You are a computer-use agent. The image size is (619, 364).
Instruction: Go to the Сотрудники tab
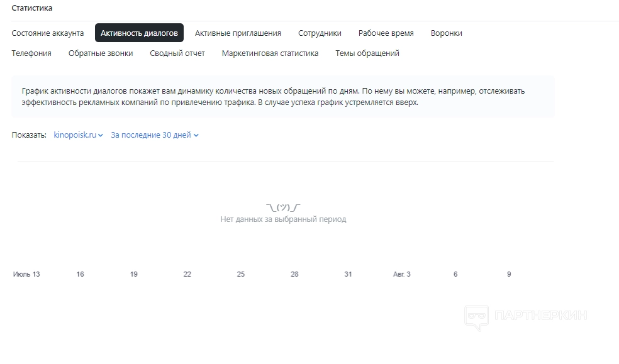pyautogui.click(x=320, y=33)
